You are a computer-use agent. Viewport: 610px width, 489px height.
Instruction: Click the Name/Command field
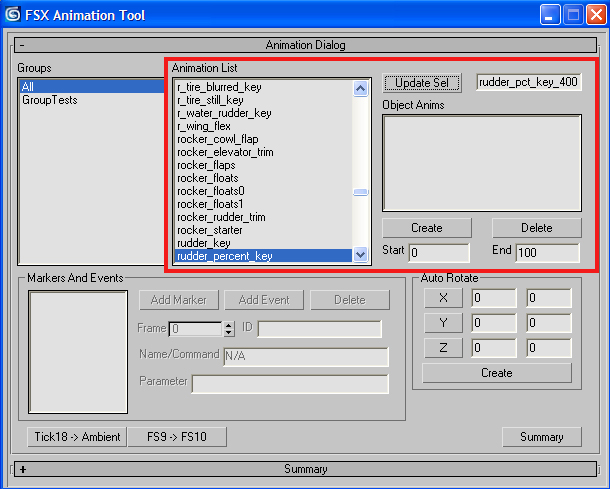point(306,357)
